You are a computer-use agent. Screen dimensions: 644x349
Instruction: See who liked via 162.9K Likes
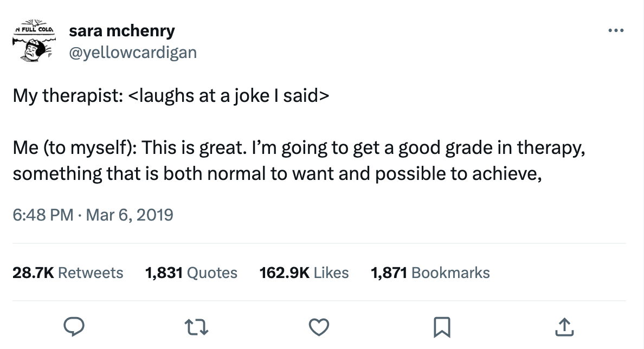coord(305,273)
